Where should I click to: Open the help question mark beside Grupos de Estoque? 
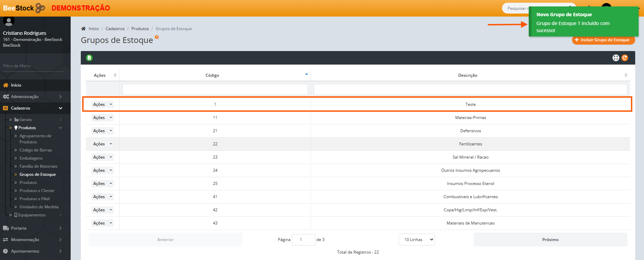pyautogui.click(x=157, y=37)
